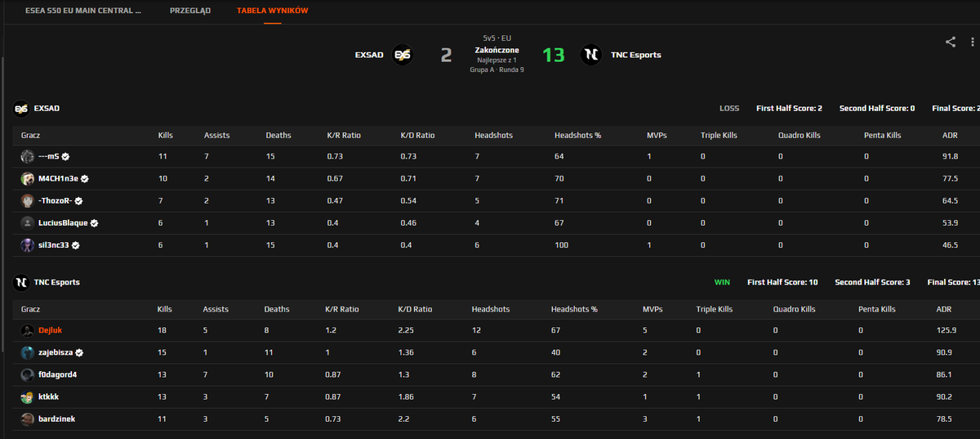Open player profile zajebisza

pyautogui.click(x=56, y=352)
